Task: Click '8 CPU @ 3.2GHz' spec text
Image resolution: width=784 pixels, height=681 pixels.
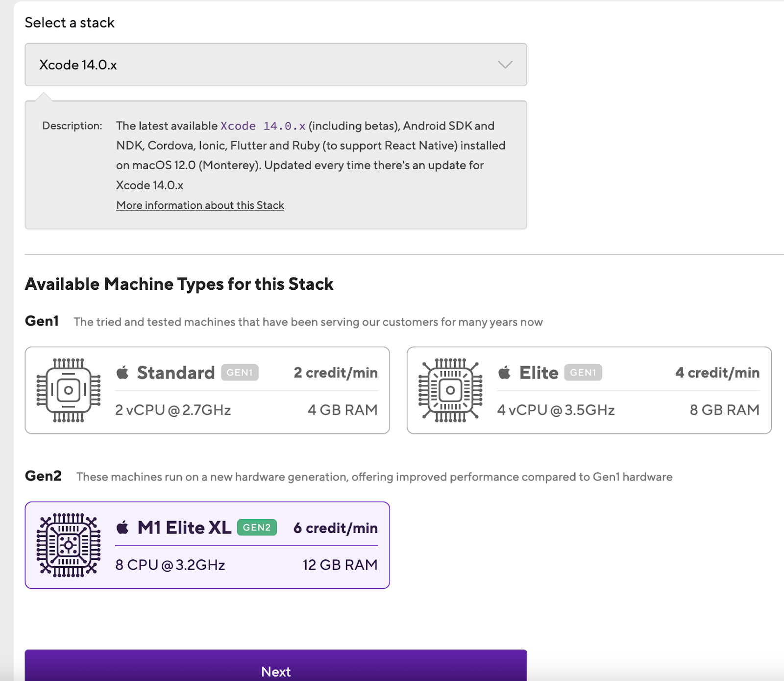Action: [x=170, y=565]
